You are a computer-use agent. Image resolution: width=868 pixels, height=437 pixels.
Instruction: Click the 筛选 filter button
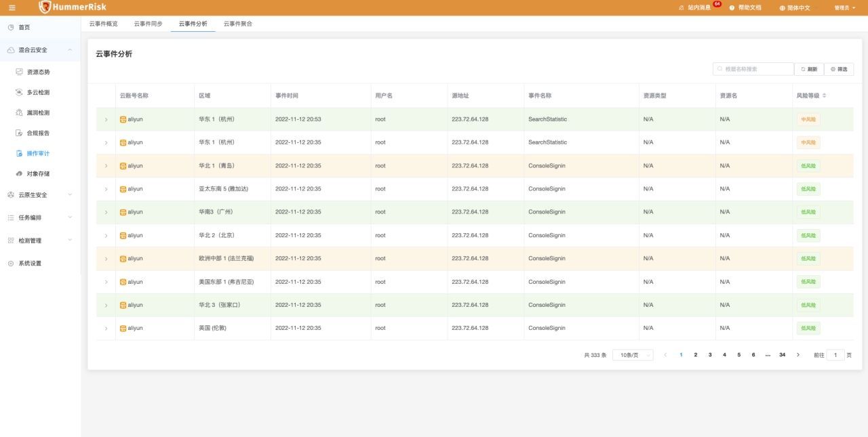pyautogui.click(x=840, y=69)
